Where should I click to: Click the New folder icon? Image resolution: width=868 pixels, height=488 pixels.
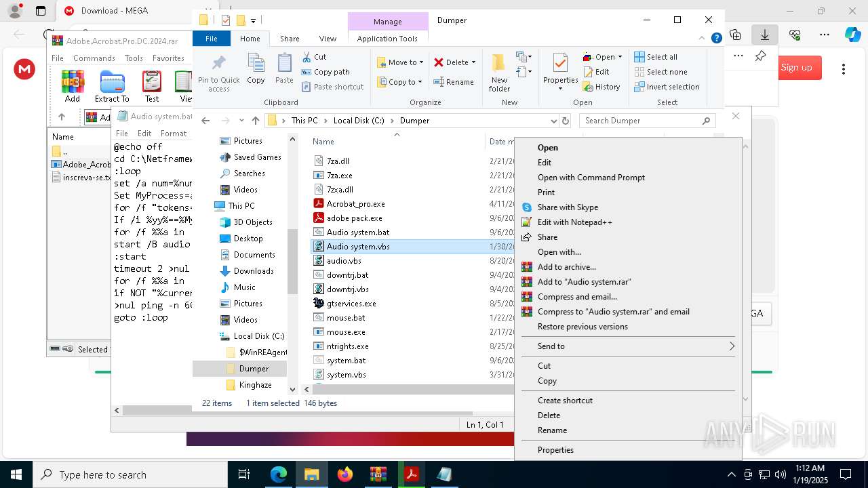499,73
